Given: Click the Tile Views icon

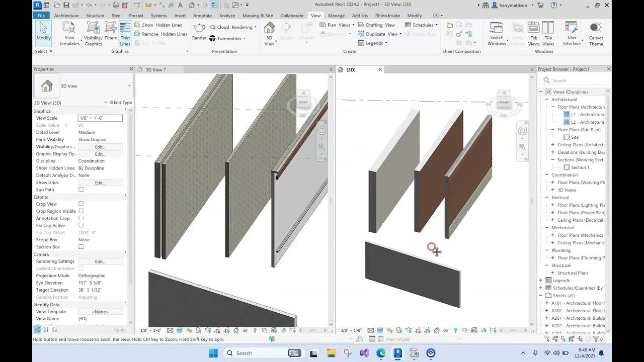Looking at the screenshot, I should pos(548,32).
